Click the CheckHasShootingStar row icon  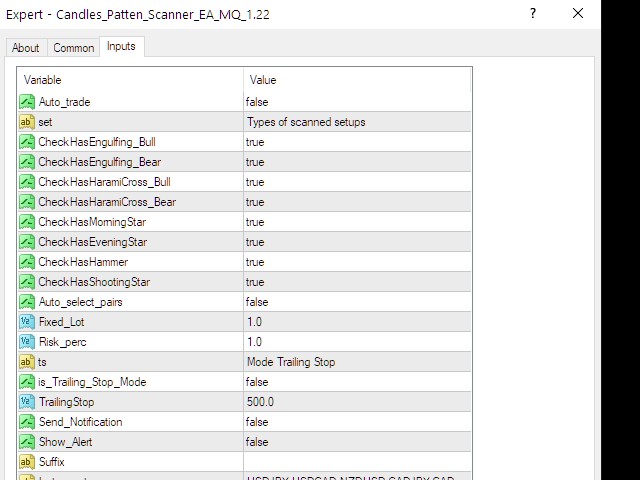click(27, 282)
